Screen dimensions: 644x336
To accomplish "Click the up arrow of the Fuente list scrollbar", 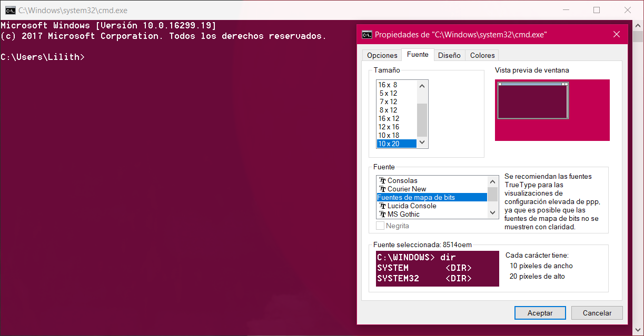I will click(x=492, y=181).
